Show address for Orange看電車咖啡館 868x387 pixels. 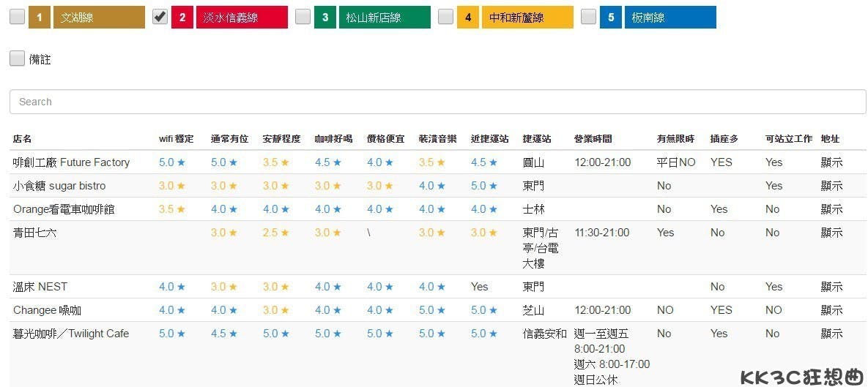point(831,209)
